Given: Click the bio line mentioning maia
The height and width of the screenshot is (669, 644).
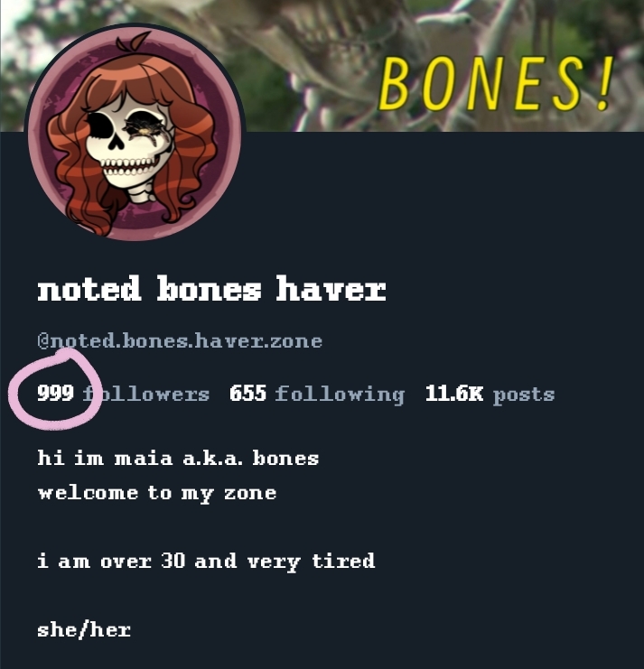Looking at the screenshot, I should coord(178,458).
